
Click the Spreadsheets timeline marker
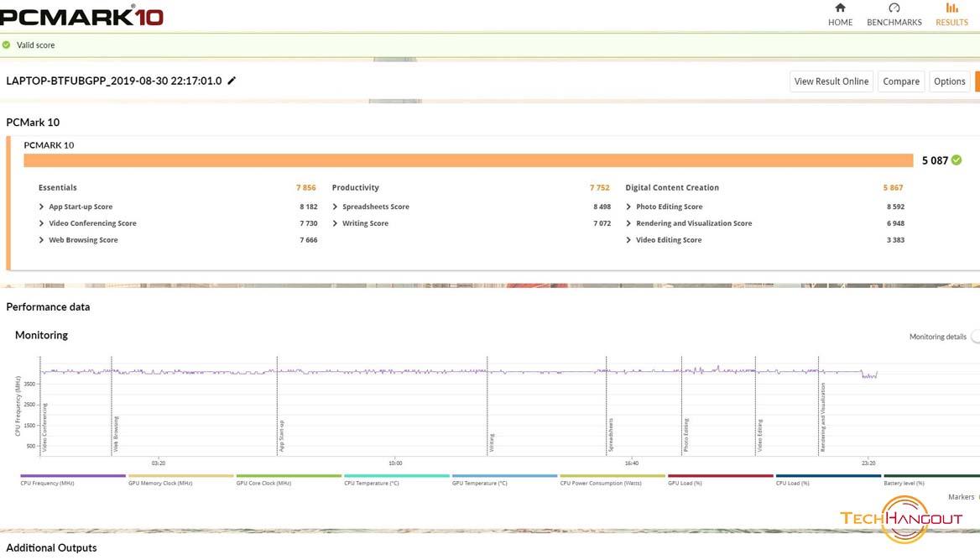(x=610, y=435)
